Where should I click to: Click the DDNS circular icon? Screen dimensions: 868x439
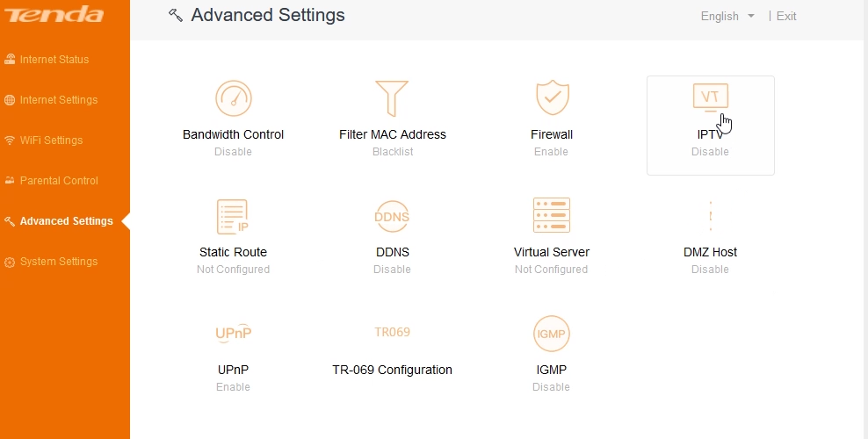(x=392, y=216)
